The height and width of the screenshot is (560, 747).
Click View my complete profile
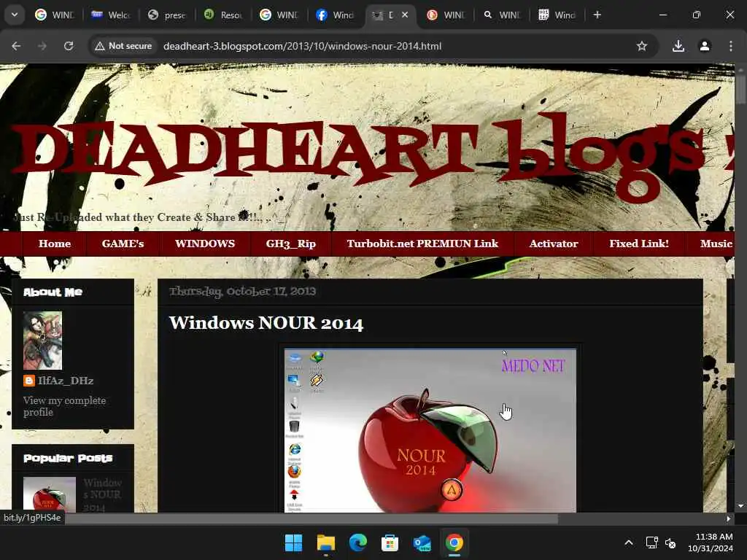(x=64, y=406)
